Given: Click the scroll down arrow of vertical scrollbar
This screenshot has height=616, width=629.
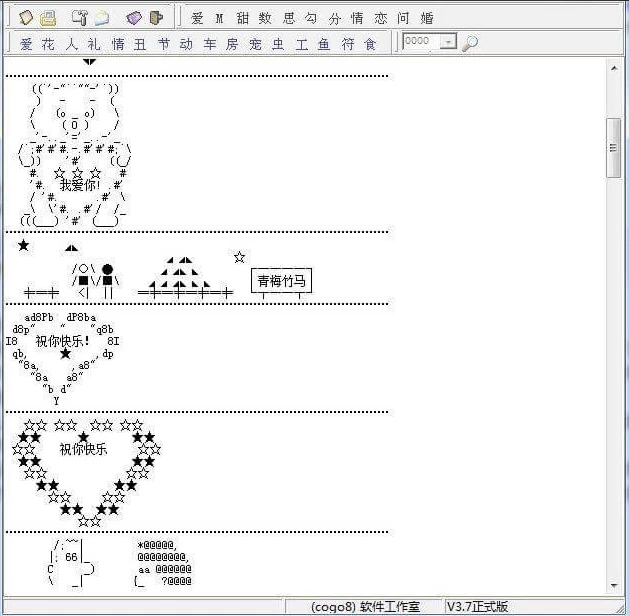Looking at the screenshot, I should [x=614, y=585].
